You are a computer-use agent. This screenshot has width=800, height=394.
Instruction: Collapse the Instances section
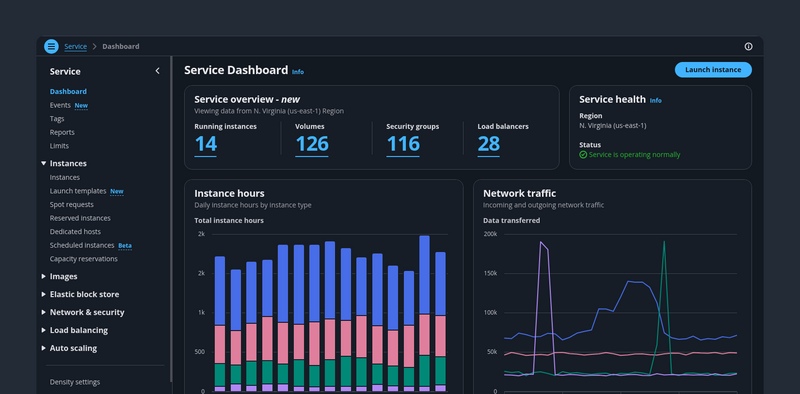43,163
